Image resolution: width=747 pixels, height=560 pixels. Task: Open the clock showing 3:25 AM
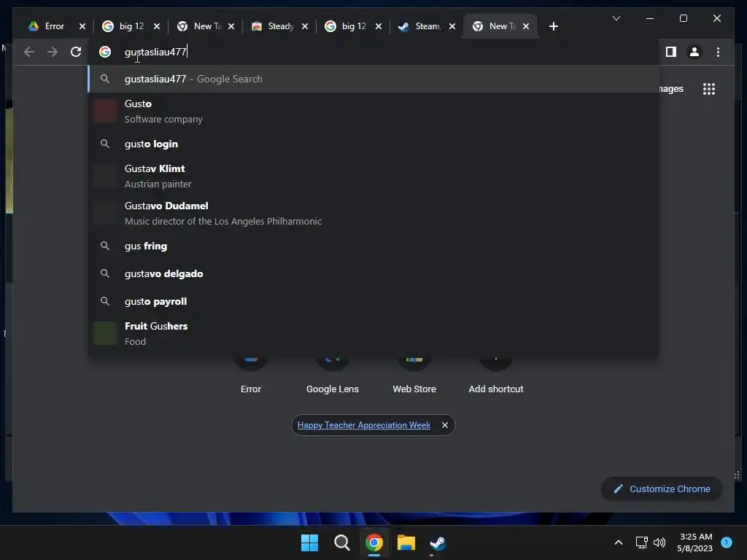694,542
